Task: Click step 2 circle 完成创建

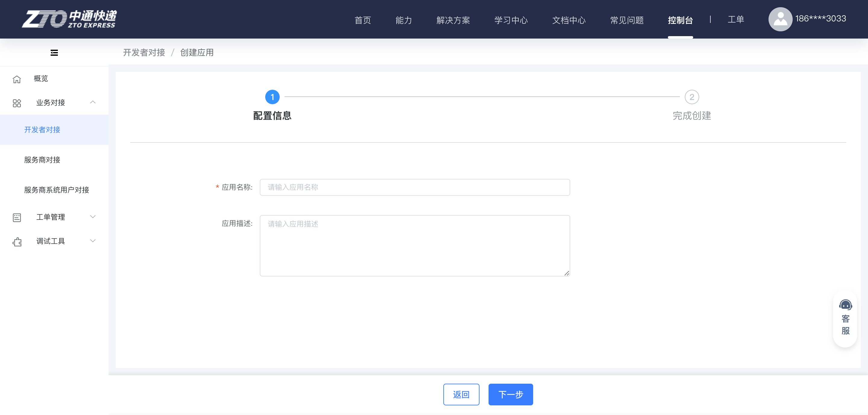Action: tap(692, 97)
